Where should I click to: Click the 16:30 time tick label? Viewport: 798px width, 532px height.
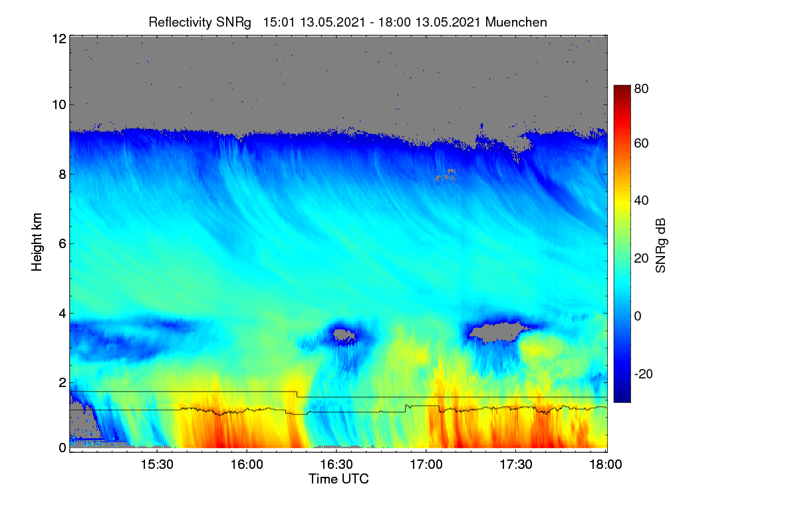click(336, 464)
